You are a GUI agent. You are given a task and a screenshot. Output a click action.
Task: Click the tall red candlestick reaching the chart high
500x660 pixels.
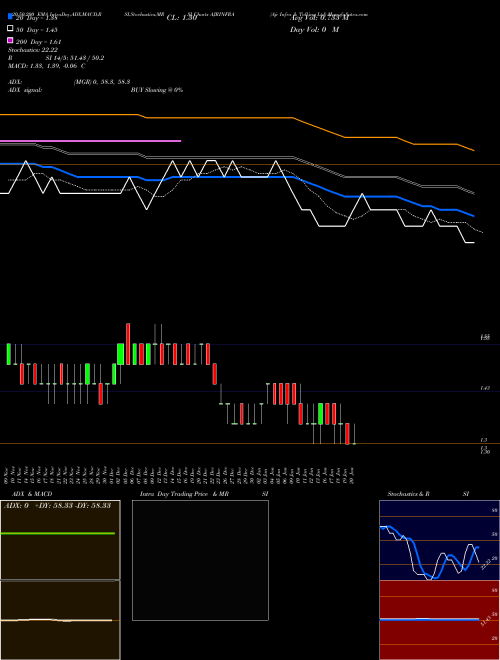pyautogui.click(x=128, y=344)
